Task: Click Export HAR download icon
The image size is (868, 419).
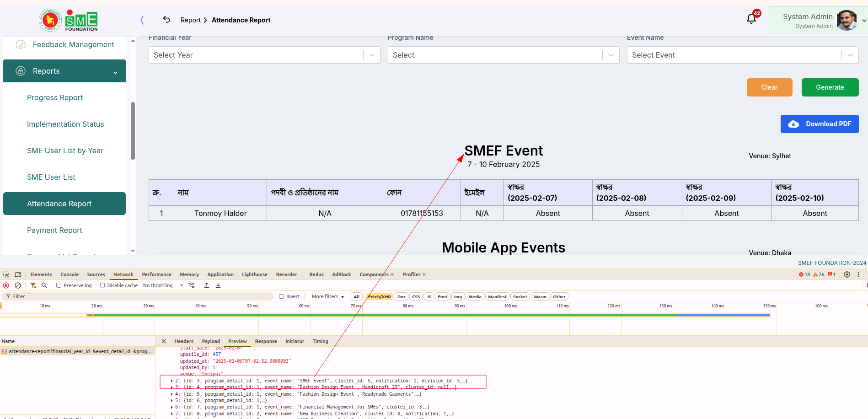Action: tap(218, 285)
